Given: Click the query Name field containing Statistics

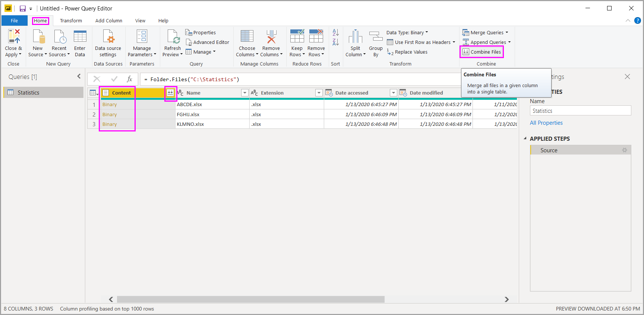Looking at the screenshot, I should (x=580, y=111).
